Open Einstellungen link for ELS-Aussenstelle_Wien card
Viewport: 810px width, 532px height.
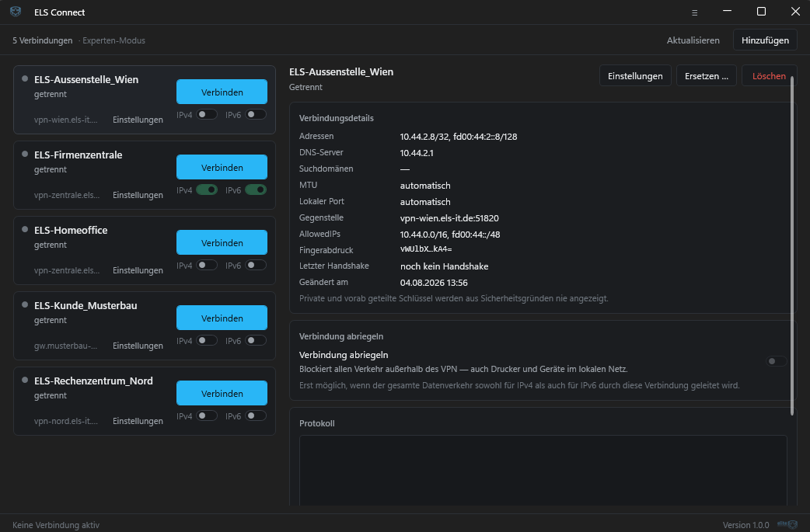click(x=138, y=120)
